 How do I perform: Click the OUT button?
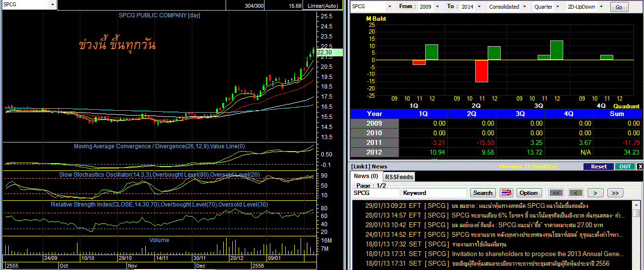625,167
